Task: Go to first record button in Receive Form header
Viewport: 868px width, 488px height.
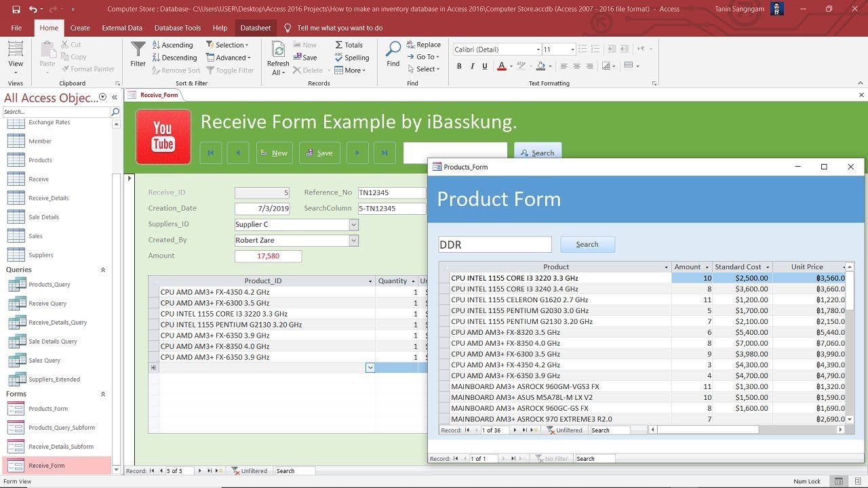Action: [210, 153]
